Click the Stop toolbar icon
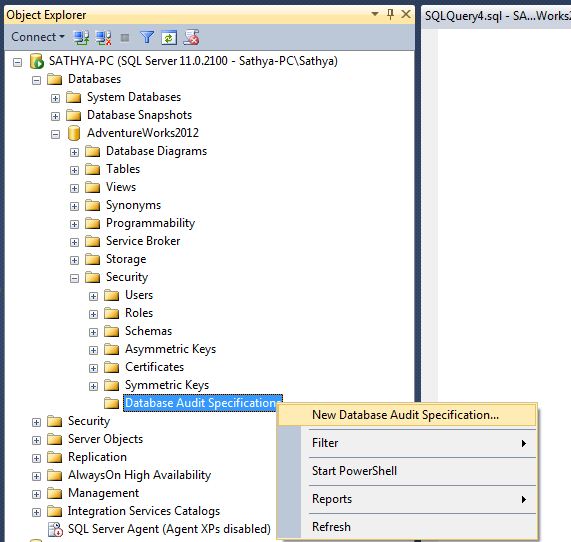Viewport: 571px width, 542px height. pyautogui.click(x=125, y=38)
